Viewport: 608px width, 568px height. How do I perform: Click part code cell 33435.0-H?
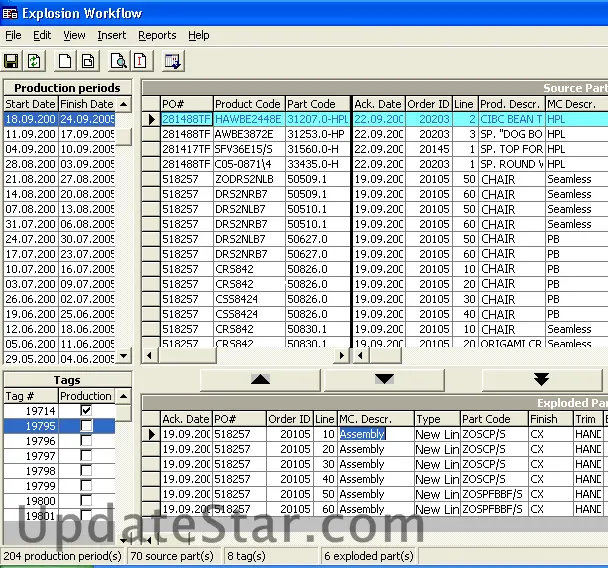[318, 164]
